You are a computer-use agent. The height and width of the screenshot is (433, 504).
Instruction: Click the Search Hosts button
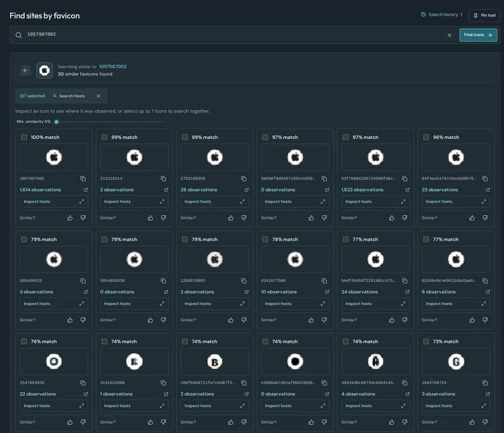click(x=69, y=96)
